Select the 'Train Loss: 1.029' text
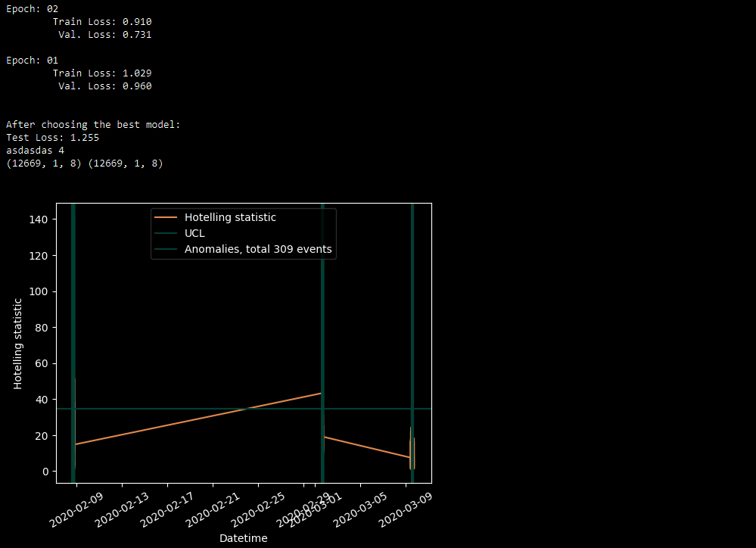756x548 pixels. coord(102,73)
